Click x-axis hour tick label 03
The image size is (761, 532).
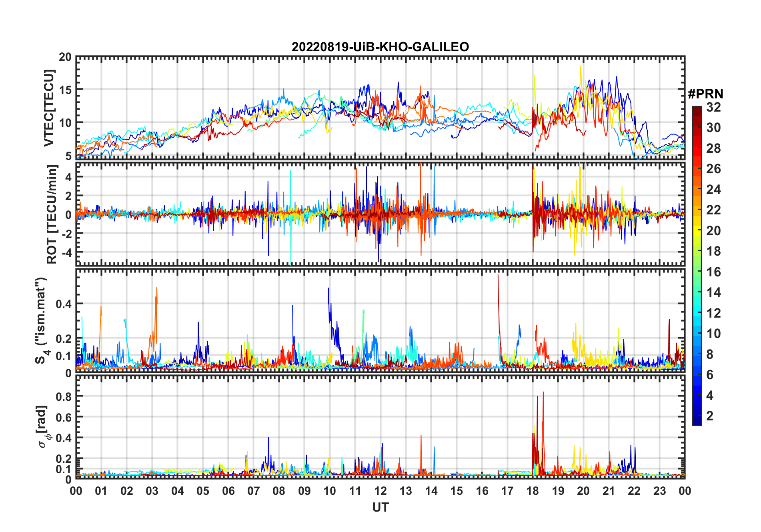click(x=152, y=491)
